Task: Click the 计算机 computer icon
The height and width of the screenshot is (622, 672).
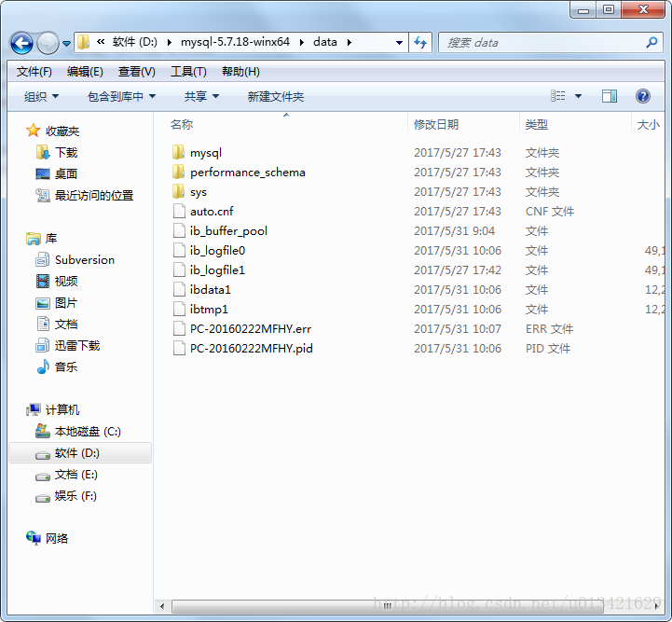Action: [x=33, y=409]
